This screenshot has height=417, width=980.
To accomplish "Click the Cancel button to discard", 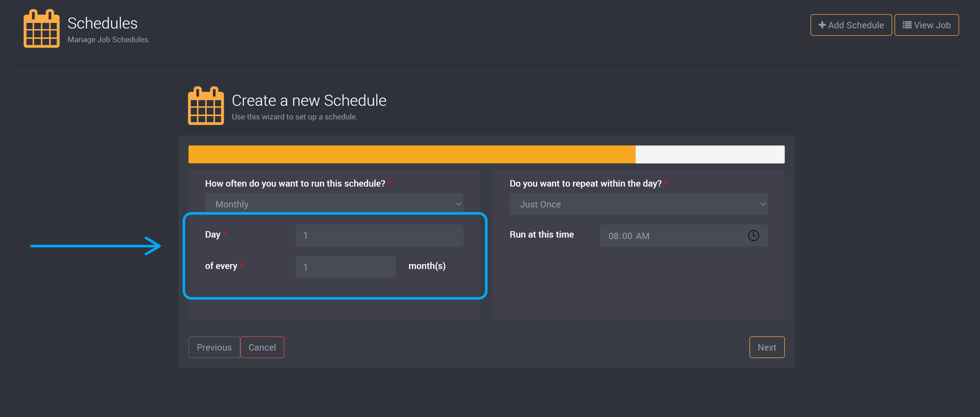I will pos(262,346).
